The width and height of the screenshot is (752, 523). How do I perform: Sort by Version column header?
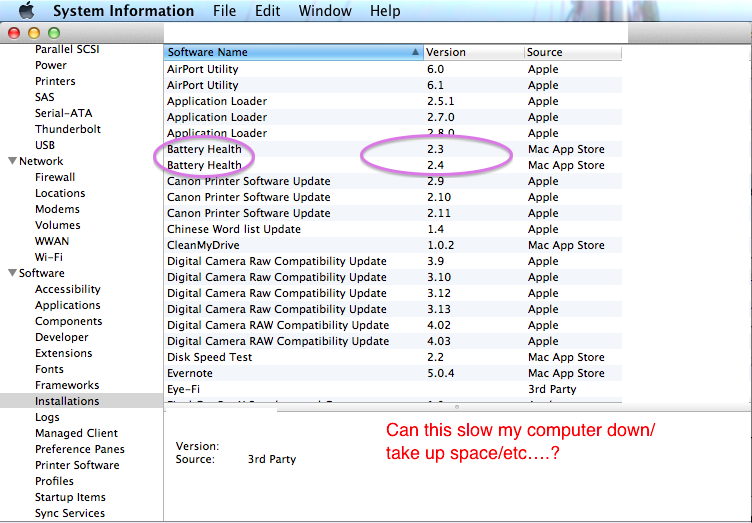coord(473,52)
